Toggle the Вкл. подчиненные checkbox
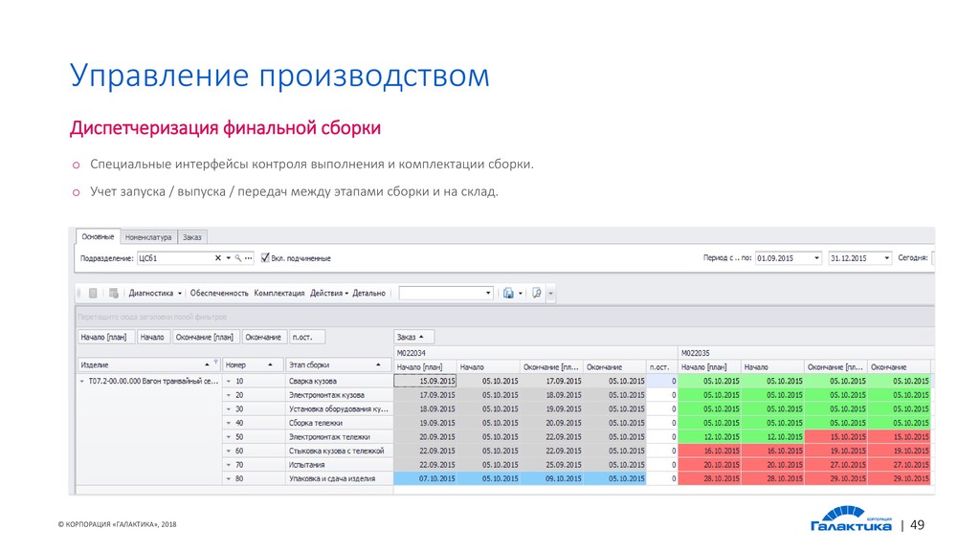The image size is (980, 551). (265, 257)
